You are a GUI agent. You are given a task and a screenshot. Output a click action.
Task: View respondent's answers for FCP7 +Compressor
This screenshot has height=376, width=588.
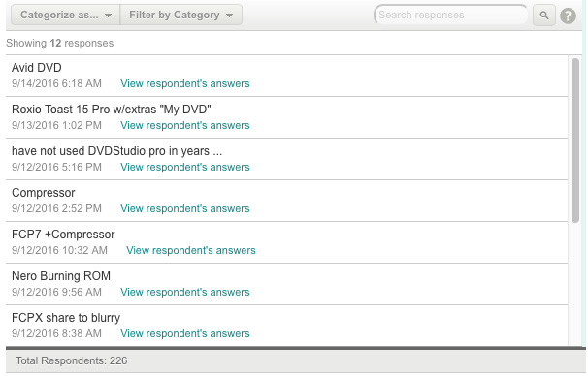click(191, 250)
